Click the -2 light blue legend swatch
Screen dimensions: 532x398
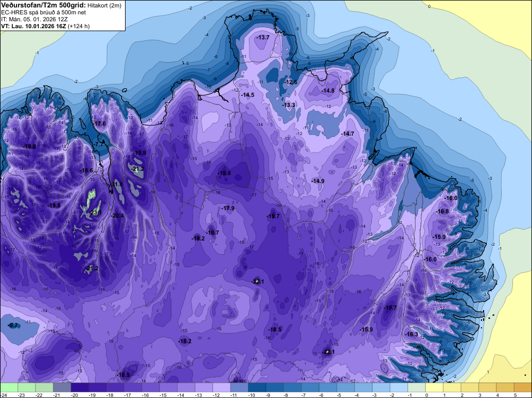tap(398, 387)
